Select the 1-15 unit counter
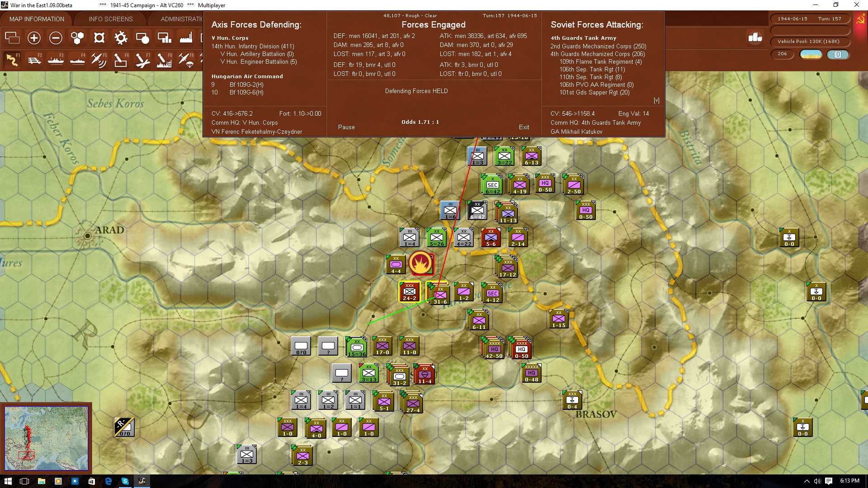This screenshot has width=868, height=488. [559, 319]
